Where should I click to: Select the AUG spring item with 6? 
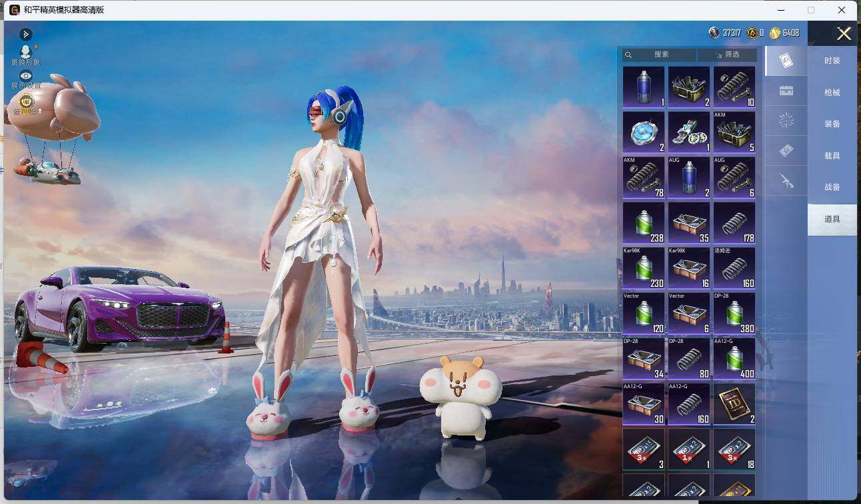734,177
